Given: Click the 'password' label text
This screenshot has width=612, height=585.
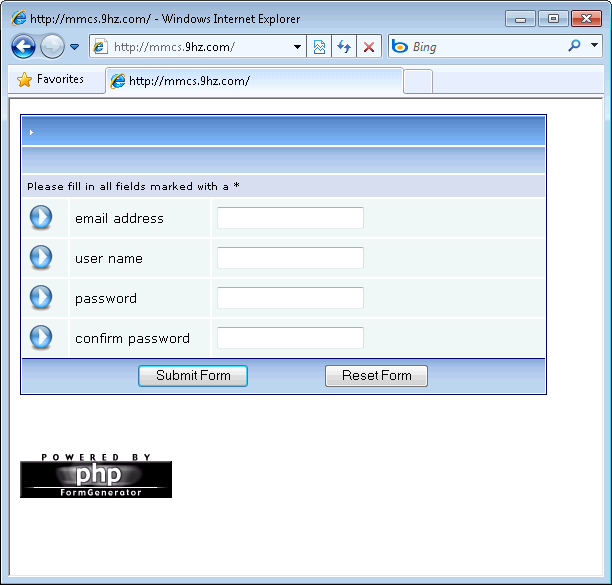Looking at the screenshot, I should [106, 299].
